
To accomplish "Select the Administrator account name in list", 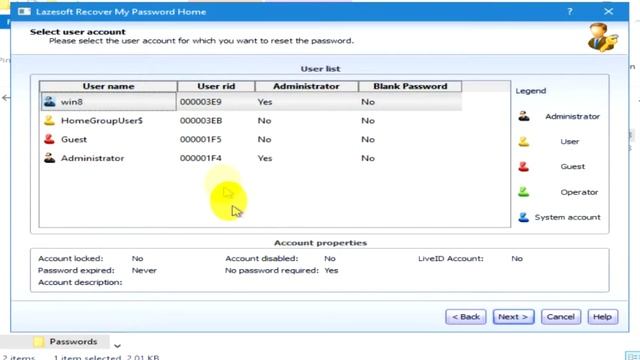I will tap(93, 158).
